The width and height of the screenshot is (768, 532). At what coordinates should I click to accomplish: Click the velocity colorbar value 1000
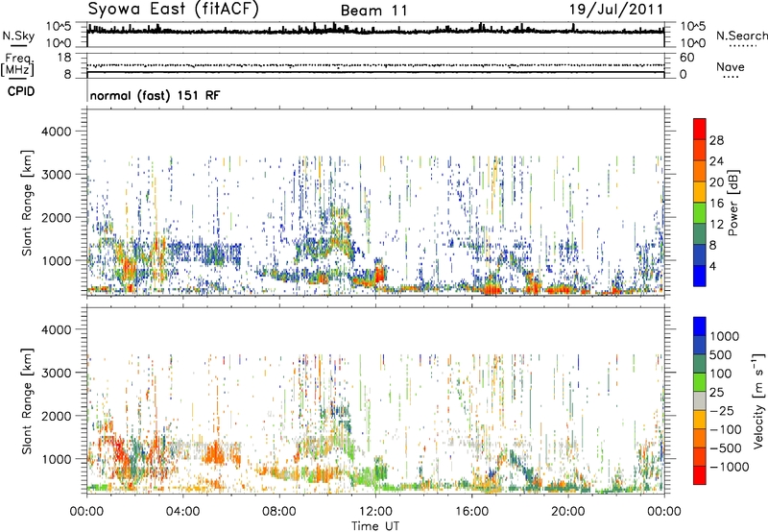pyautogui.click(x=725, y=336)
